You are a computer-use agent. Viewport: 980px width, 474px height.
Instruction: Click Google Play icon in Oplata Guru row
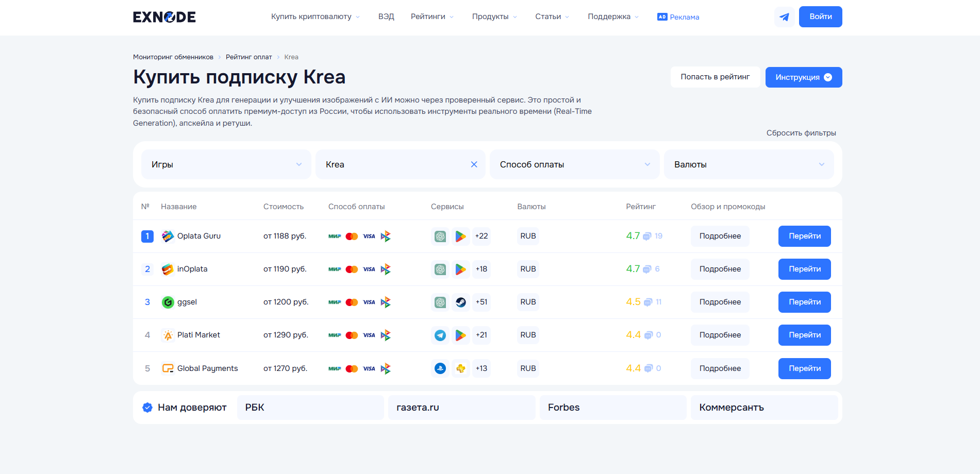pyautogui.click(x=461, y=236)
